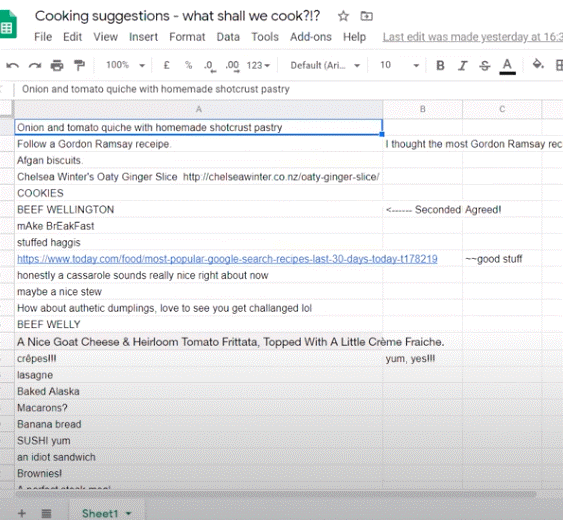
Task: Open the fill color bucket
Action: click(538, 65)
